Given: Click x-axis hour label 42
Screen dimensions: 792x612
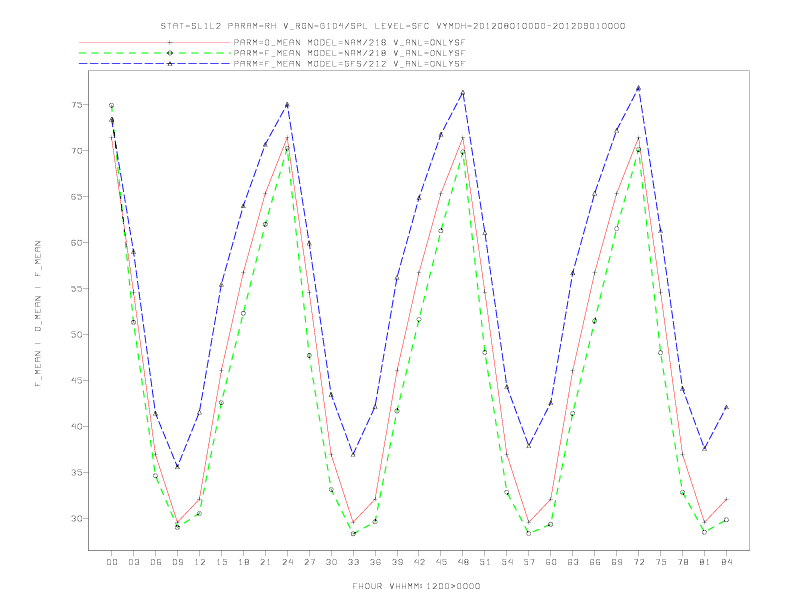Looking at the screenshot, I should pyautogui.click(x=419, y=562).
